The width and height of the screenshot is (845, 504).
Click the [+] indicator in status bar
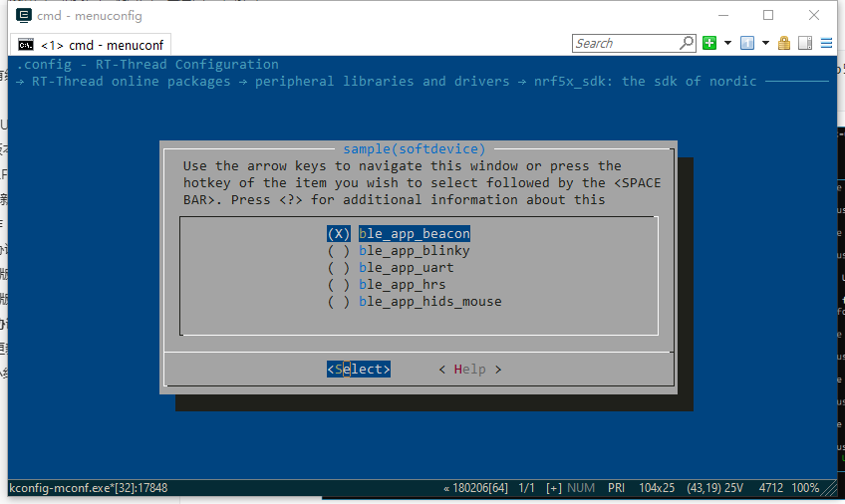click(554, 488)
